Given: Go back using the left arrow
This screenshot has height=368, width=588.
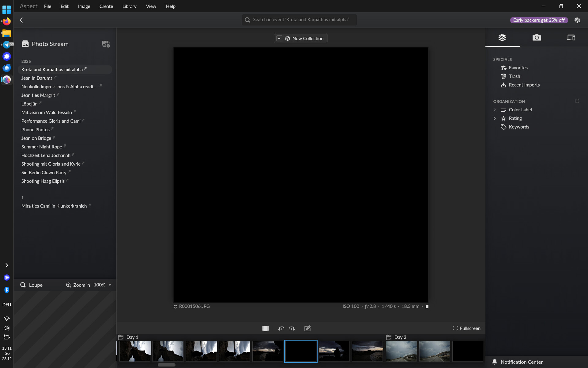Looking at the screenshot, I should click(21, 20).
